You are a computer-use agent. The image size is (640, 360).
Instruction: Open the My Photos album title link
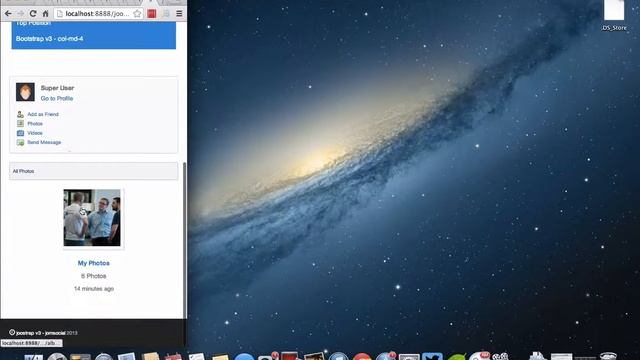(x=93, y=263)
